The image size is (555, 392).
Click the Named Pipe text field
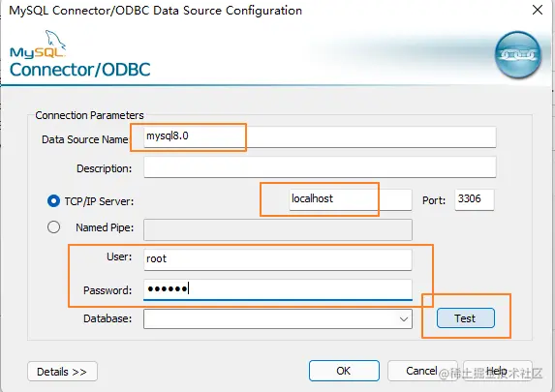[x=278, y=229]
